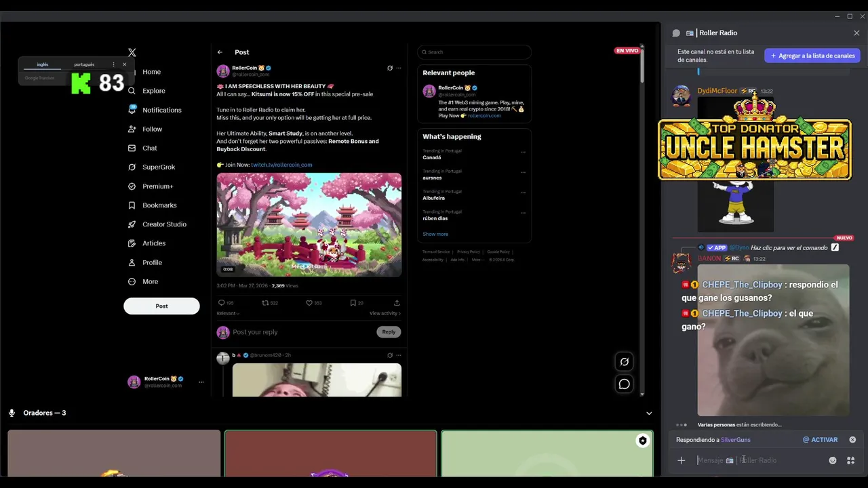This screenshot has height=488, width=868.
Task: Open the apps grid icon in chat
Action: (850, 460)
